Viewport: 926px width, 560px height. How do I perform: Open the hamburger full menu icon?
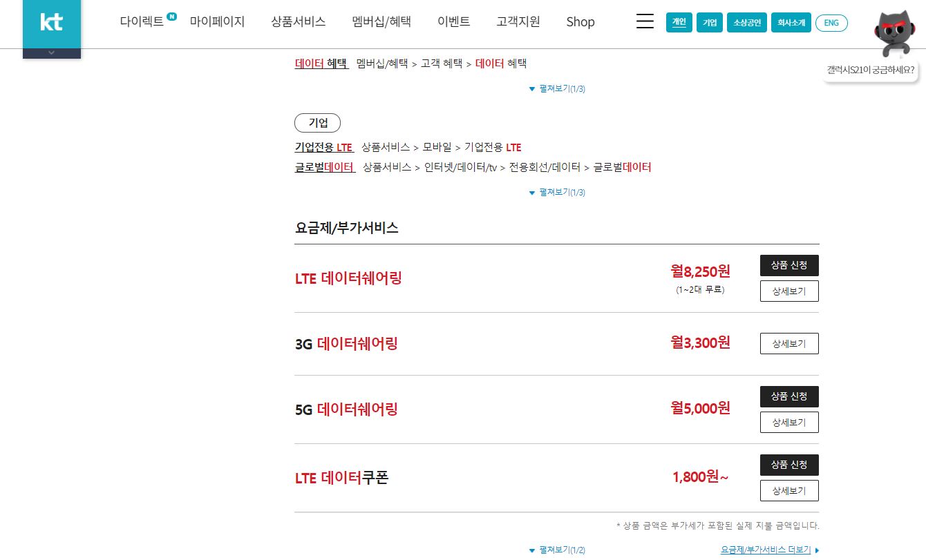tap(645, 22)
